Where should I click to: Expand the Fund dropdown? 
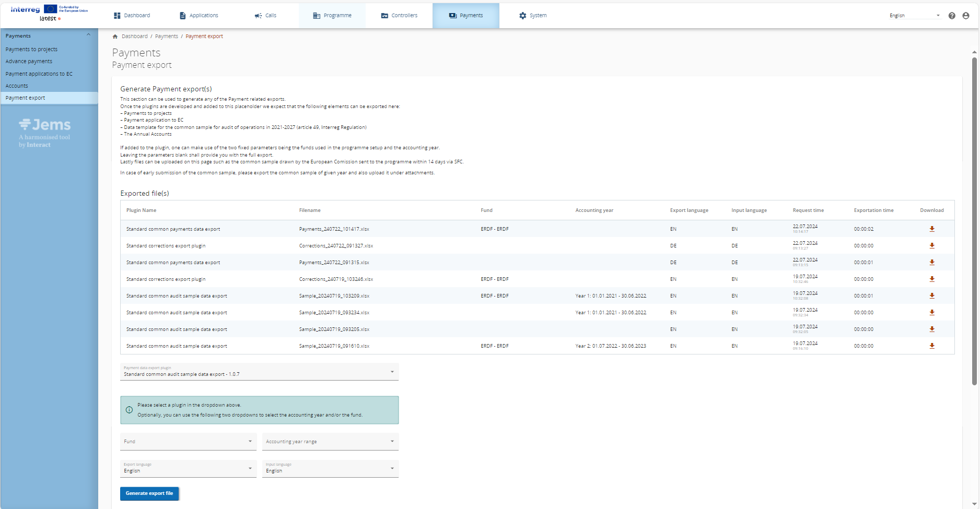point(188,442)
